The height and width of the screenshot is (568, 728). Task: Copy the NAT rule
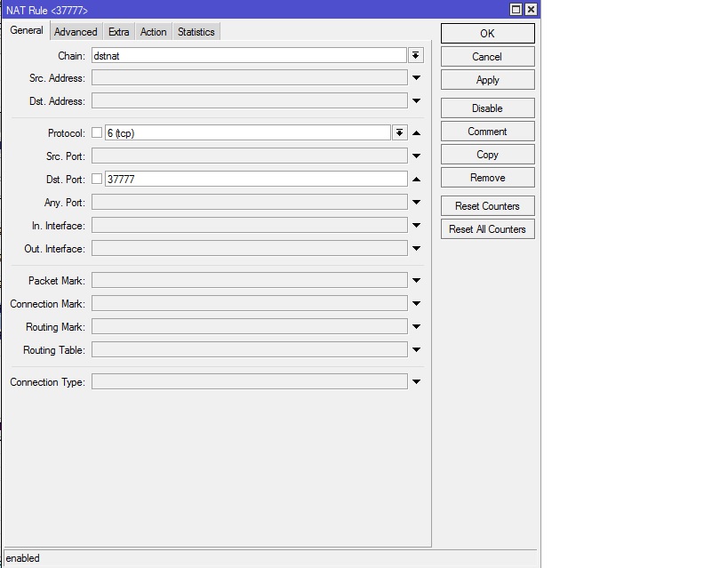pyautogui.click(x=487, y=155)
